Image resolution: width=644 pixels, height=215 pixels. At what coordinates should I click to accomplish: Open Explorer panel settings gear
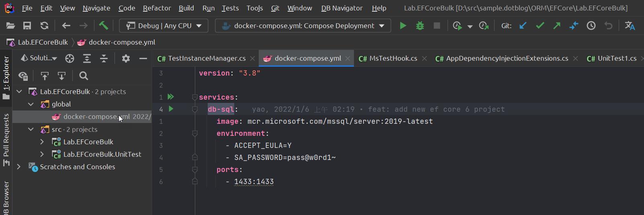pyautogui.click(x=126, y=59)
